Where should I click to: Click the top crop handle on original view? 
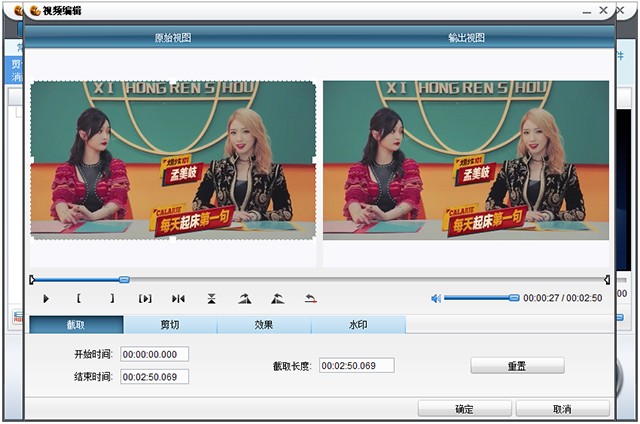click(x=173, y=81)
